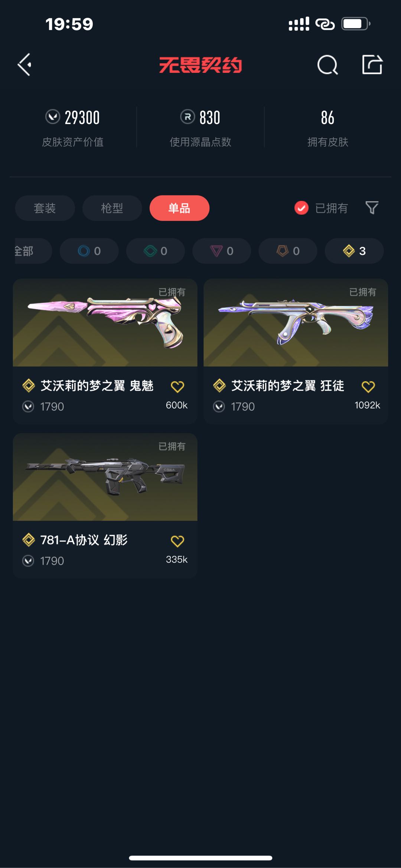Select the 单品 tab
The height and width of the screenshot is (868, 401).
click(179, 208)
